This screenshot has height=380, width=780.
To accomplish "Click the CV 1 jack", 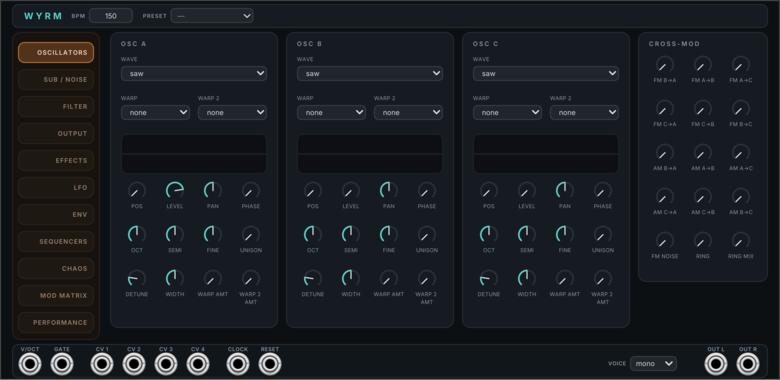I will pyautogui.click(x=102, y=364).
